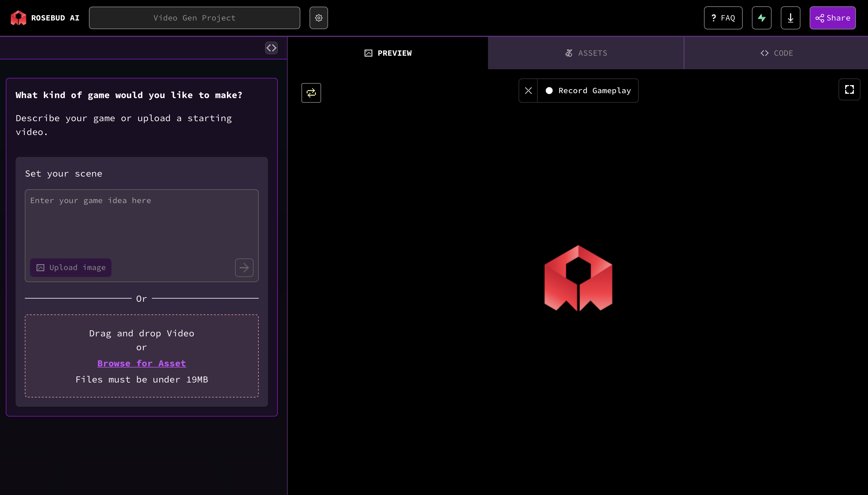The image size is (868, 495).
Task: Close the Record Gameplay bar
Action: [528, 91]
